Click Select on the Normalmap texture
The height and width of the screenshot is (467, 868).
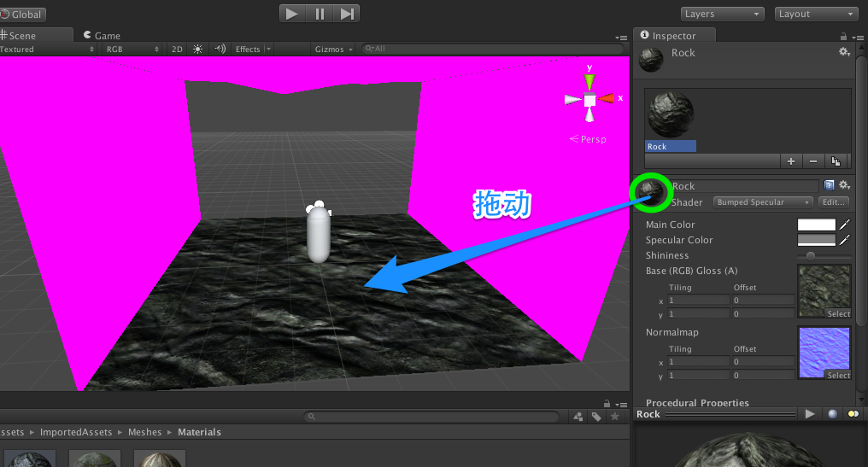coord(838,375)
